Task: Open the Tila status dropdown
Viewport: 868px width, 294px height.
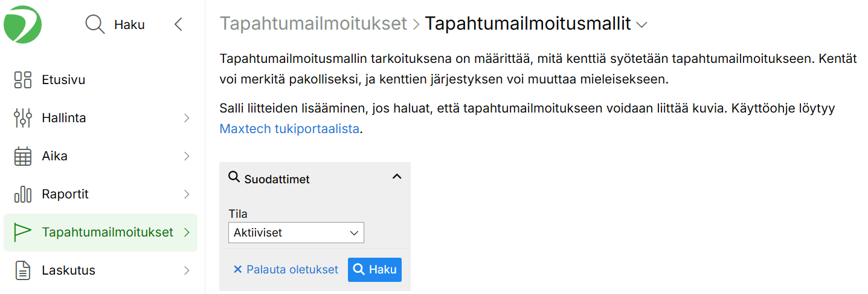Action: [x=296, y=233]
